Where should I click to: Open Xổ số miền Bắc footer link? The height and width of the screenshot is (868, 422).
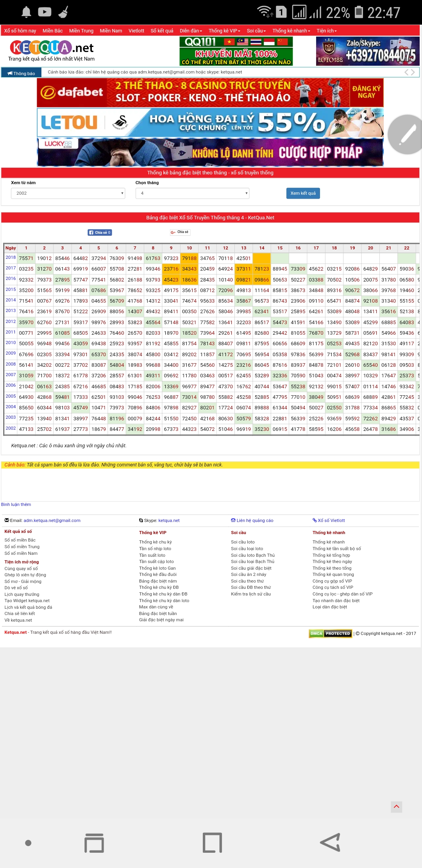pyautogui.click(x=20, y=540)
